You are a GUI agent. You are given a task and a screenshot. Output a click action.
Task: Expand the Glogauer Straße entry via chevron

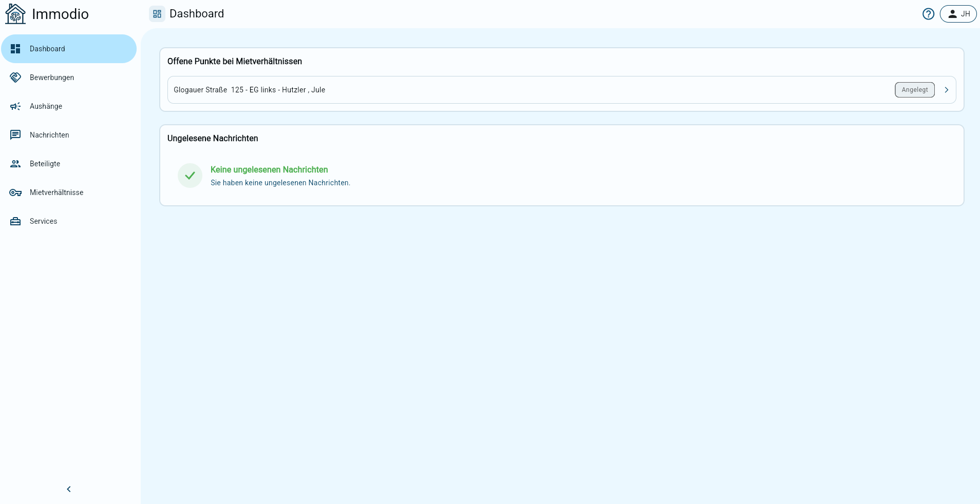[x=946, y=90]
